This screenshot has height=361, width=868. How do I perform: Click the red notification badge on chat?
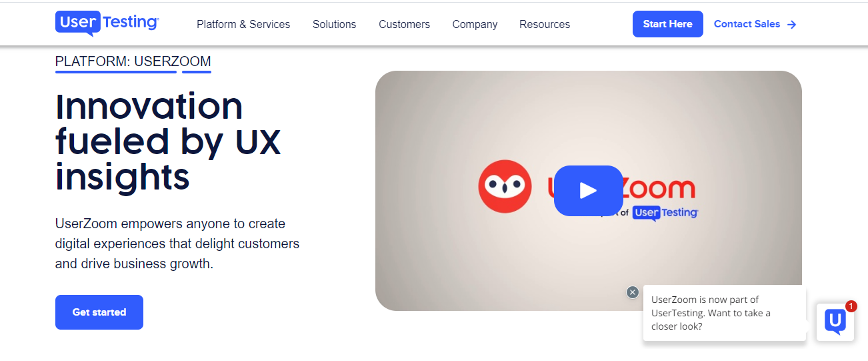(851, 306)
